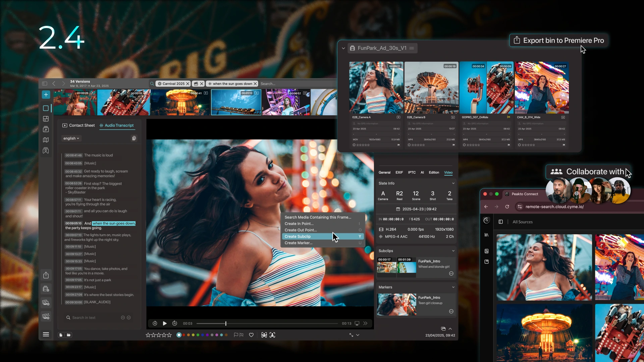This screenshot has width=644, height=362.
Task: Open the map view sidebar icon
Action: click(x=46, y=140)
